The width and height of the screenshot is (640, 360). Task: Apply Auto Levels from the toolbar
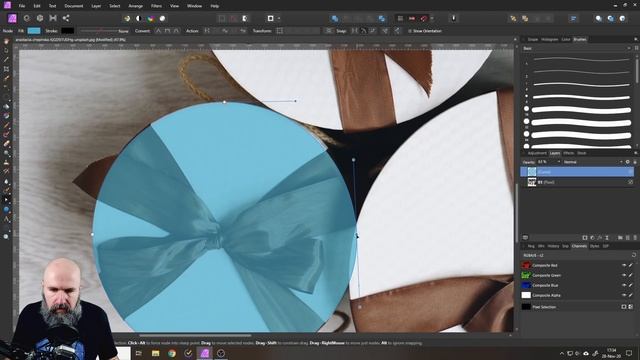[x=127, y=18]
